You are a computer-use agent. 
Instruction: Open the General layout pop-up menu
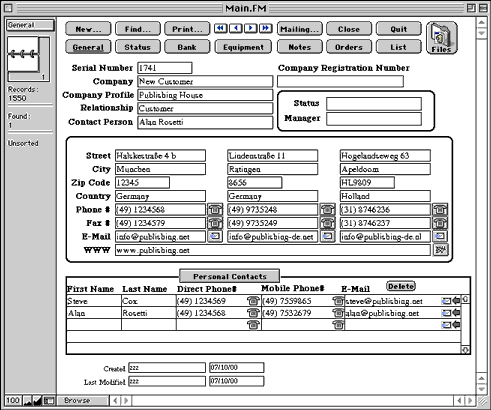[x=30, y=25]
